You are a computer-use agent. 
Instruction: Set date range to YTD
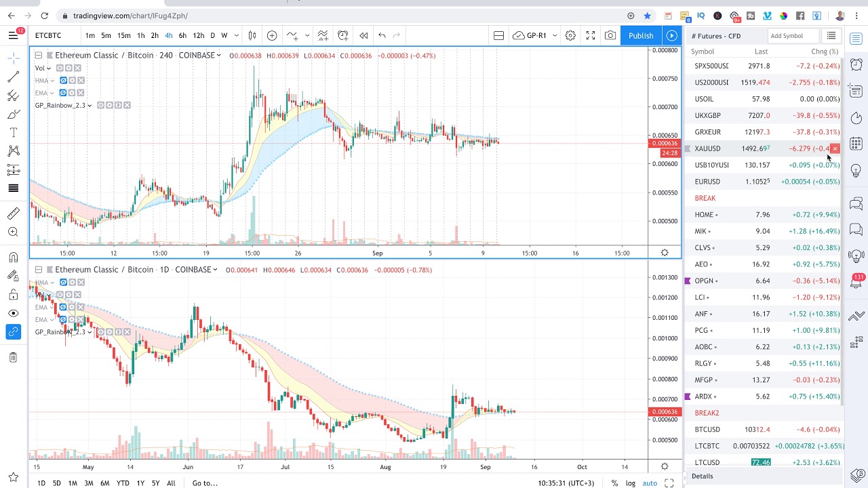[123, 483]
